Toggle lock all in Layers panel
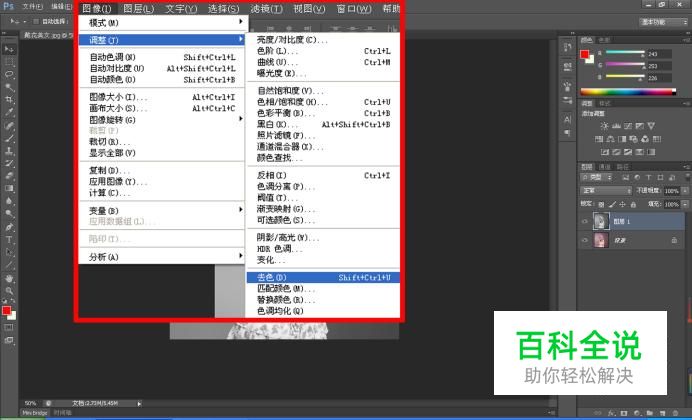 (x=633, y=205)
